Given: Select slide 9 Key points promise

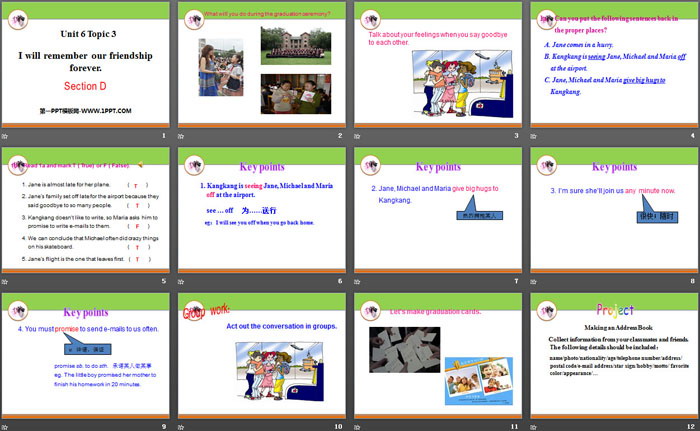Looking at the screenshot, I should 86,356.
